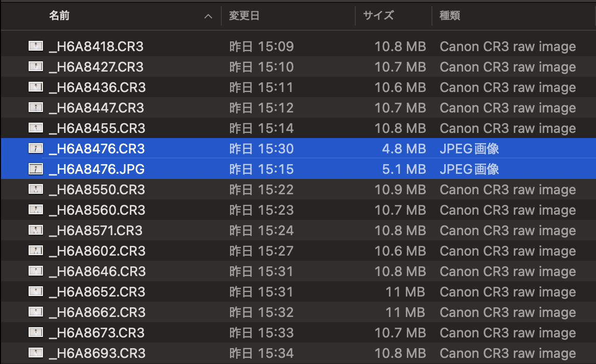Click modified date 昨日 15:32

(262, 312)
